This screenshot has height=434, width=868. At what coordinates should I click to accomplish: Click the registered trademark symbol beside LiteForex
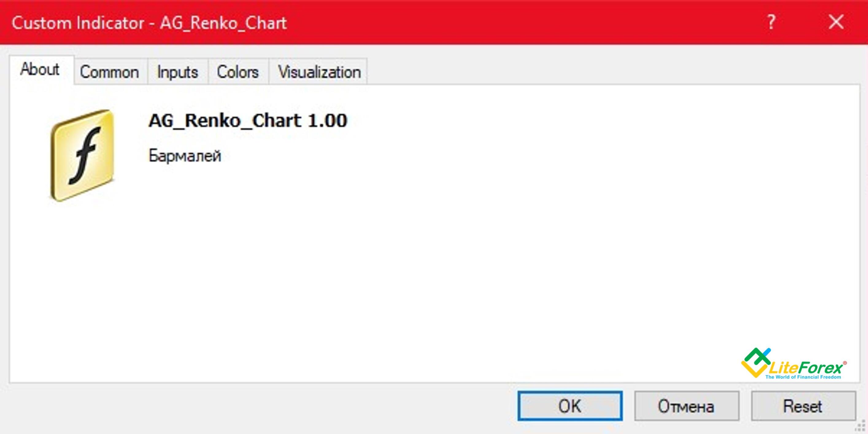coord(845,363)
